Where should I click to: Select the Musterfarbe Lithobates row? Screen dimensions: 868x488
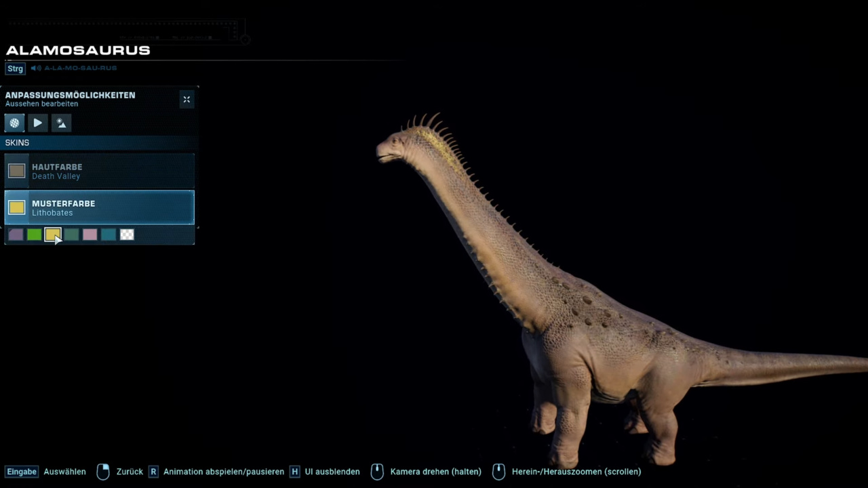point(100,207)
